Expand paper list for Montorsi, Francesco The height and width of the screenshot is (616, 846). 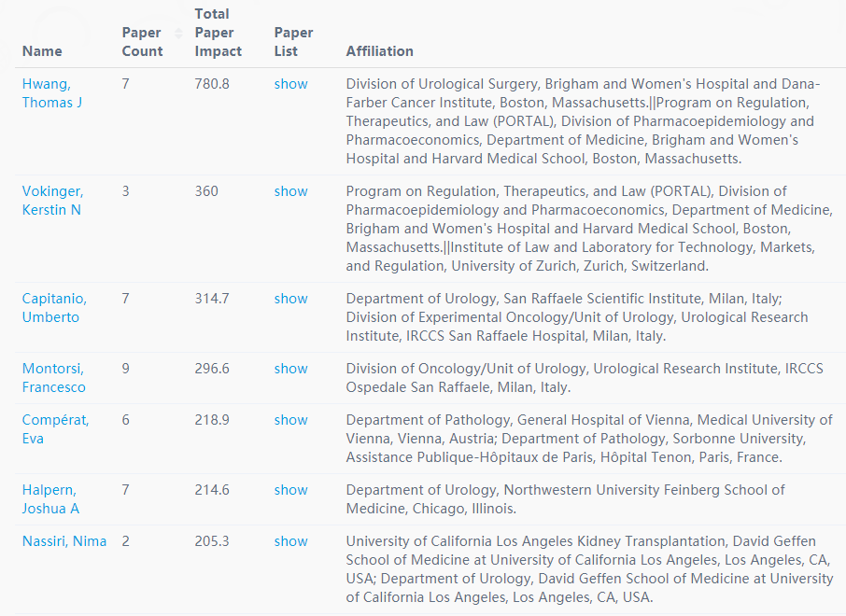(x=290, y=369)
